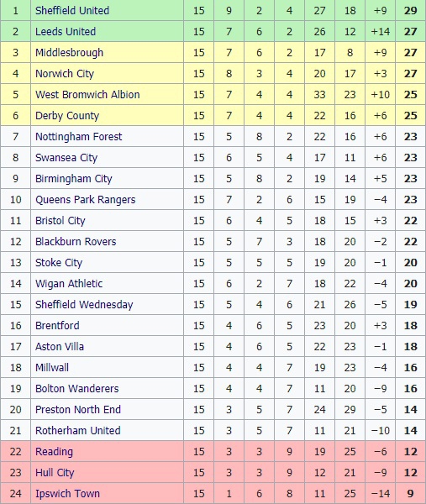Click the Wigan Athletic link

coord(69,284)
